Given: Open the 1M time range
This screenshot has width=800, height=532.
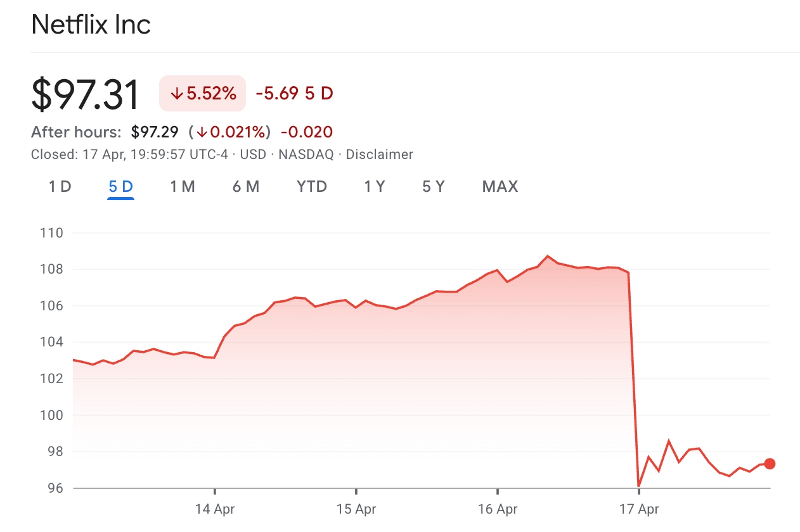Looking at the screenshot, I should pos(181,186).
